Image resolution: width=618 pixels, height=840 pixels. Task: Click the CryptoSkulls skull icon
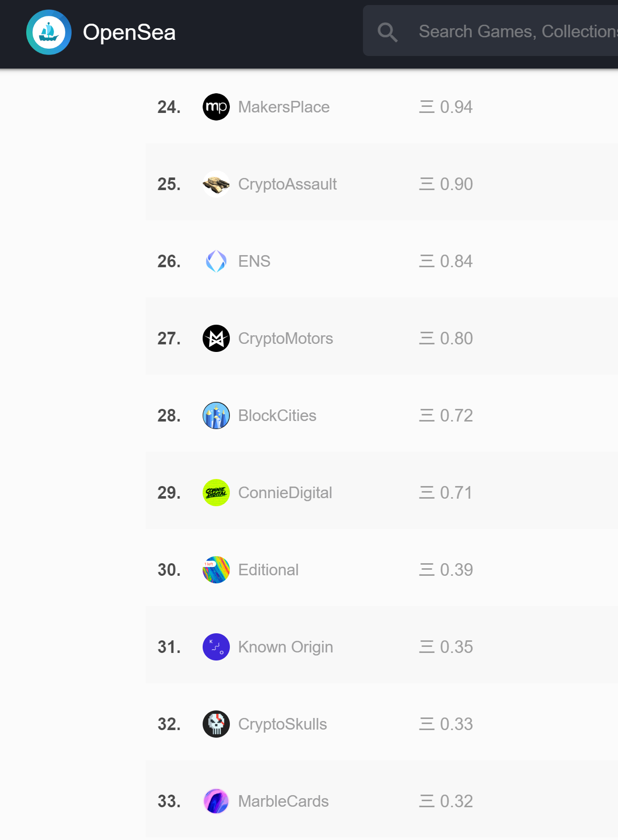(x=216, y=724)
